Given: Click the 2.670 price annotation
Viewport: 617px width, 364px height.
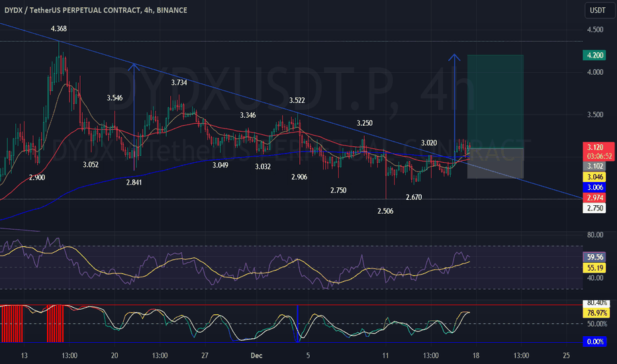Looking at the screenshot, I should coord(414,197).
